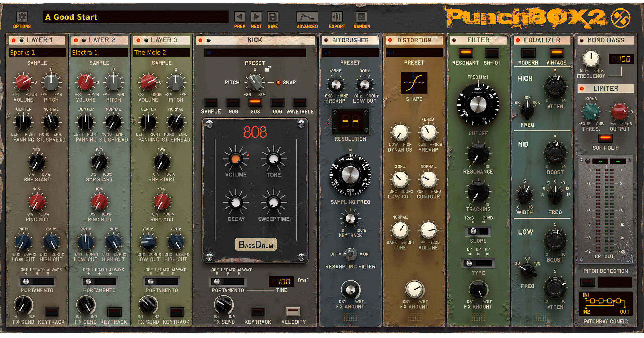
Task: Open the Bitcrusher preset selector field
Action: point(350,53)
